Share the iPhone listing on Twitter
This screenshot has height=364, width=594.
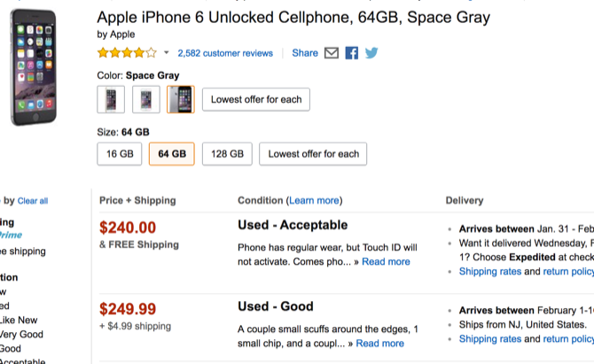[371, 53]
